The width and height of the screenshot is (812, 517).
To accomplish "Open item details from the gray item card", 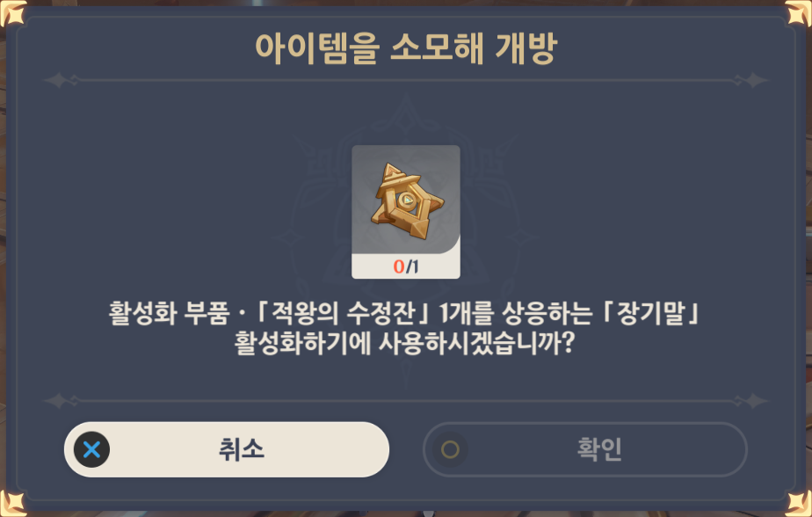I will point(406,212).
